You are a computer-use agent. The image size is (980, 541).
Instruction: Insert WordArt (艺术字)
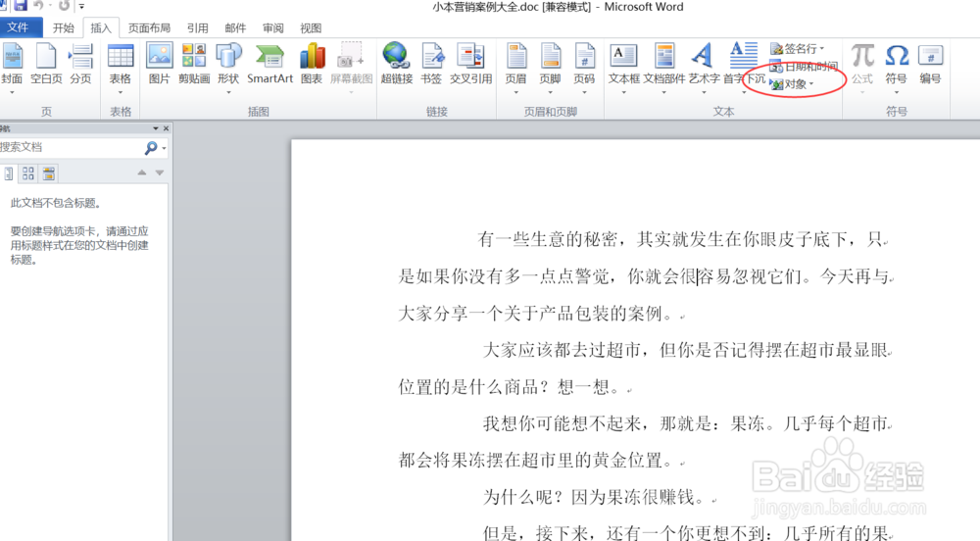(704, 68)
